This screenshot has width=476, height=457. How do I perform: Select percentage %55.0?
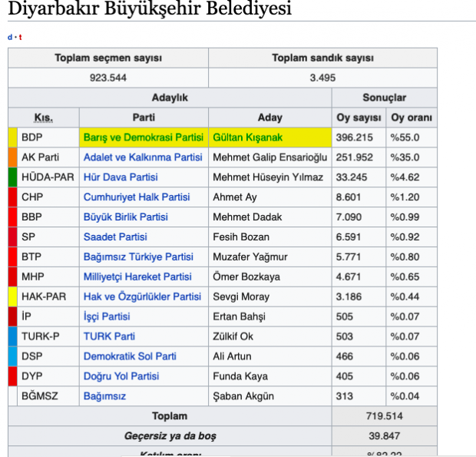pos(405,137)
